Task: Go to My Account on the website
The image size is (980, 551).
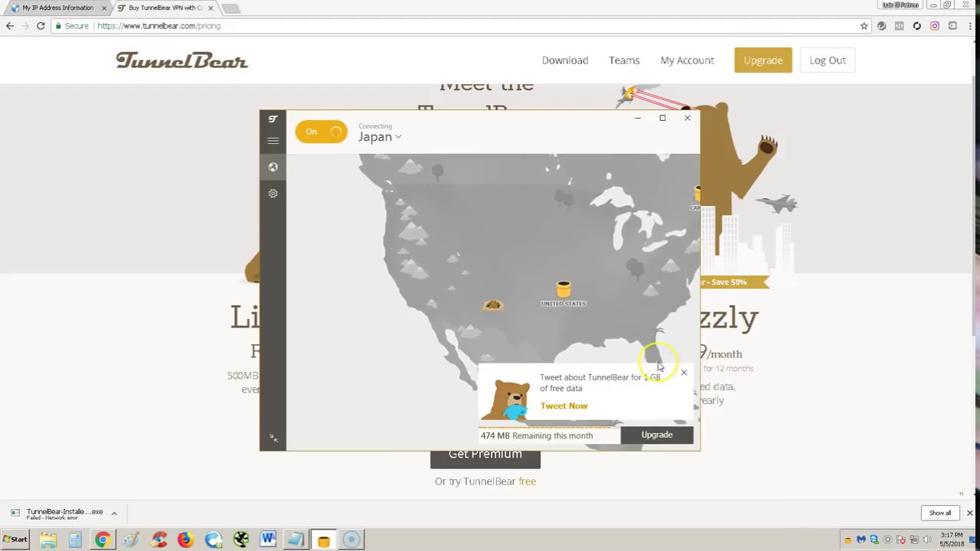Action: click(x=687, y=60)
